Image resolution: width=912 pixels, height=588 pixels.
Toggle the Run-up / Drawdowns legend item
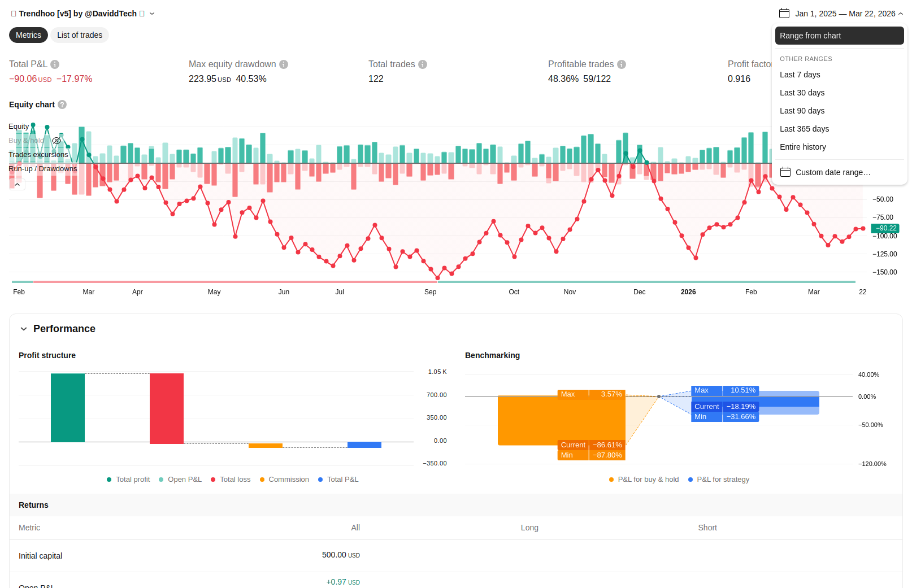point(42,169)
